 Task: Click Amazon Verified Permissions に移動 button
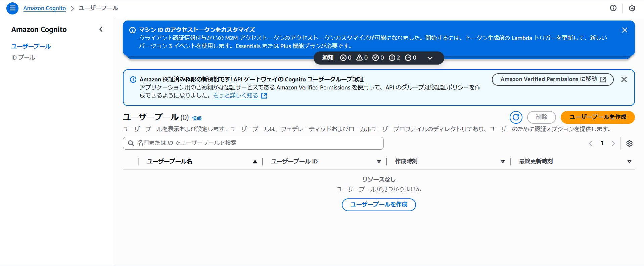tap(553, 79)
